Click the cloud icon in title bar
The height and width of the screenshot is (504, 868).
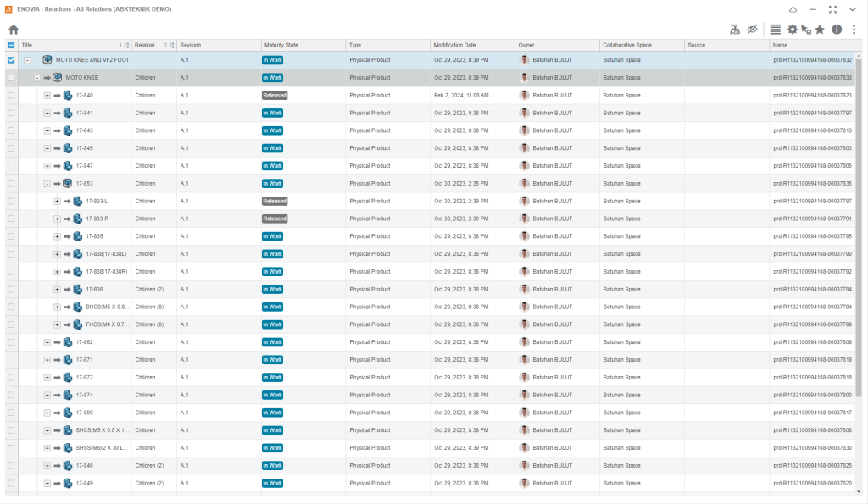[x=793, y=9]
